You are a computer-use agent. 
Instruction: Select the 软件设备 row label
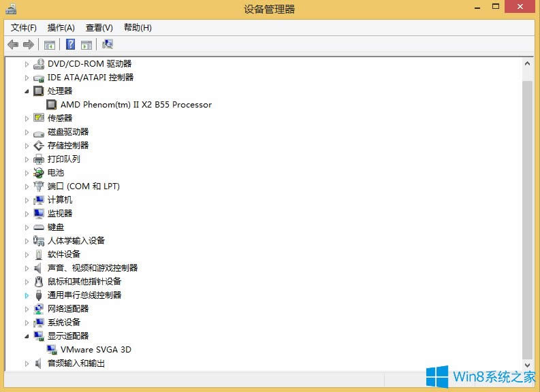(64, 255)
